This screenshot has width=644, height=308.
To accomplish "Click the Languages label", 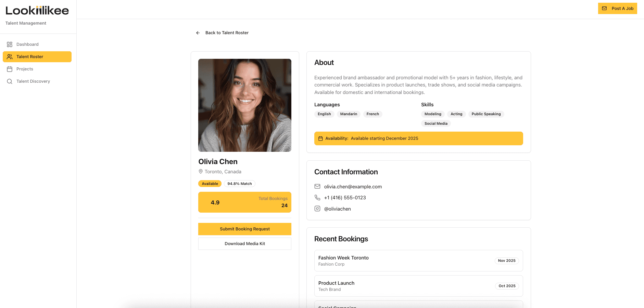I will (327, 105).
